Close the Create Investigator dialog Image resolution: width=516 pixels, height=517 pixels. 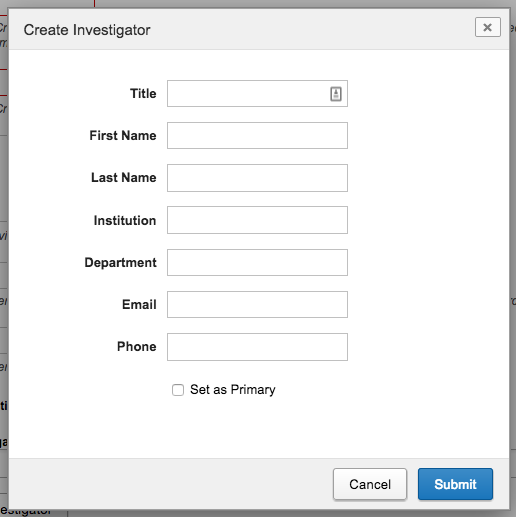[x=488, y=27]
